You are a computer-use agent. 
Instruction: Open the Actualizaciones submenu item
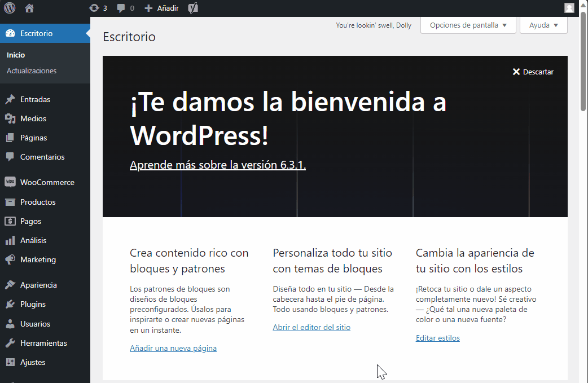[x=32, y=71]
